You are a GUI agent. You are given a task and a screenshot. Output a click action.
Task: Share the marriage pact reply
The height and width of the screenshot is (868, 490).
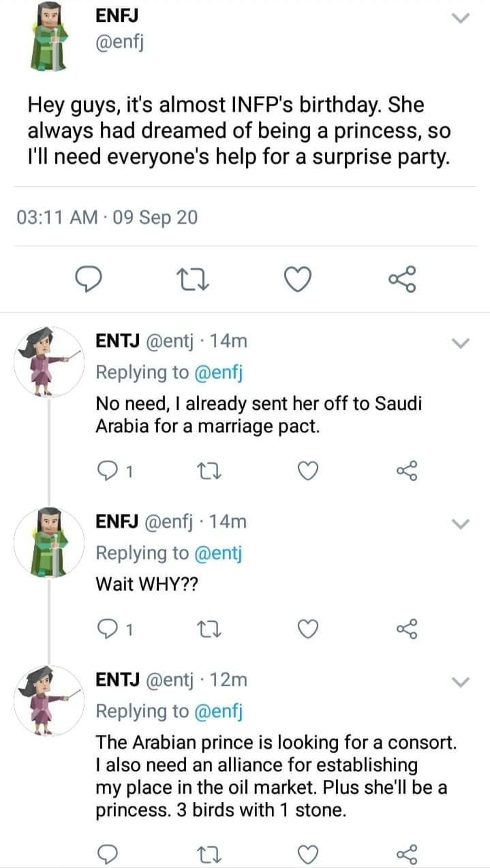tap(407, 470)
